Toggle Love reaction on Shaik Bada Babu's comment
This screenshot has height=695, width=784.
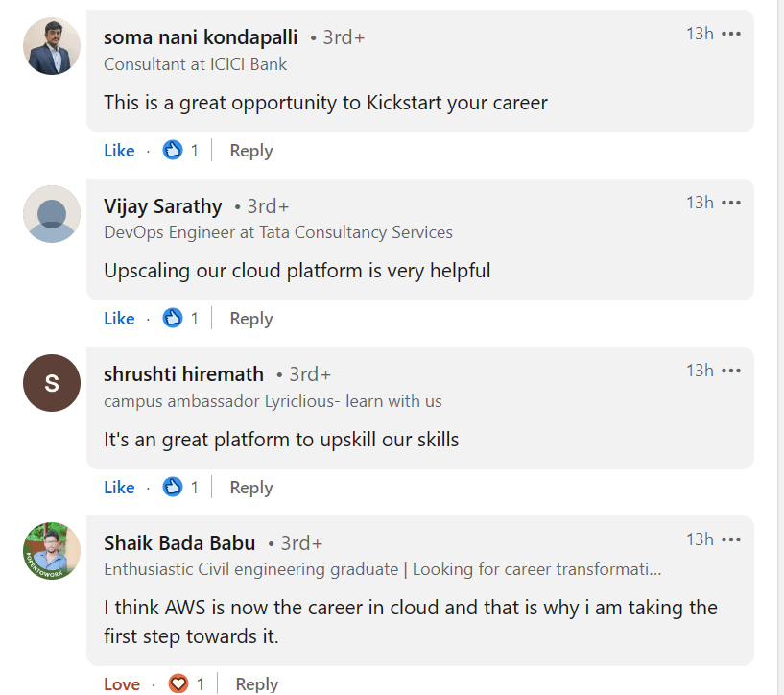(x=122, y=684)
